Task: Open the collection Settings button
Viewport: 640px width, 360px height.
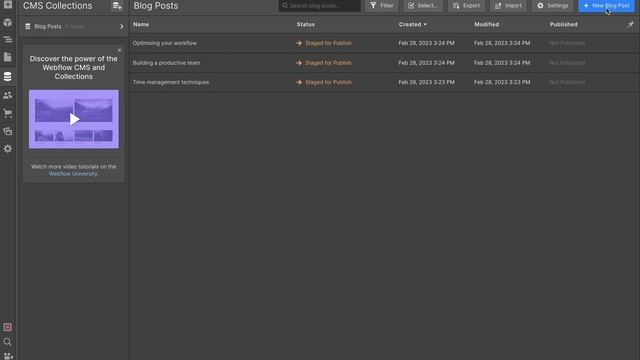Action: pos(553,6)
